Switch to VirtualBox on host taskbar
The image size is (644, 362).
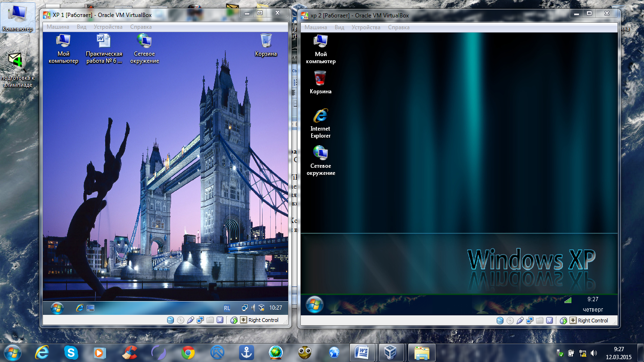click(392, 352)
